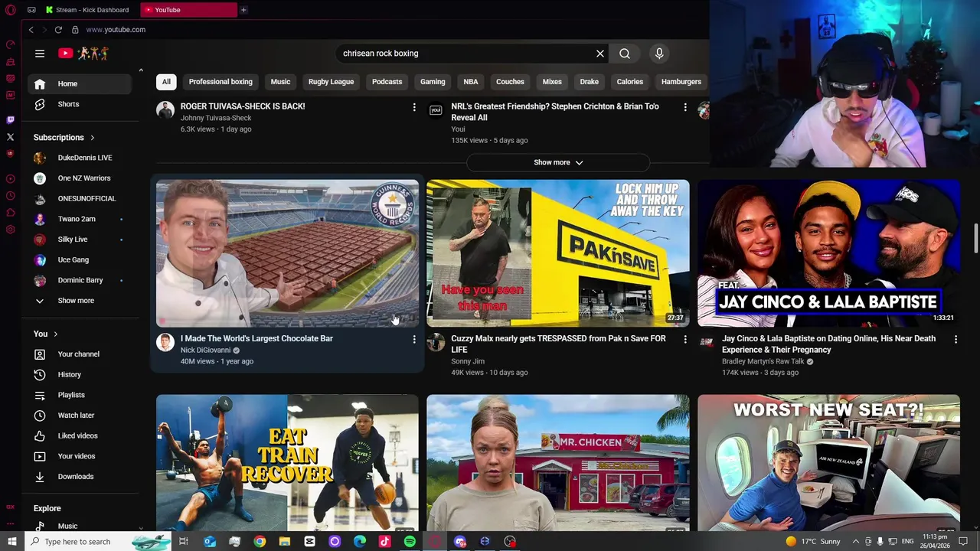Filter by Podcasts chip
980x551 pixels.
click(x=387, y=82)
